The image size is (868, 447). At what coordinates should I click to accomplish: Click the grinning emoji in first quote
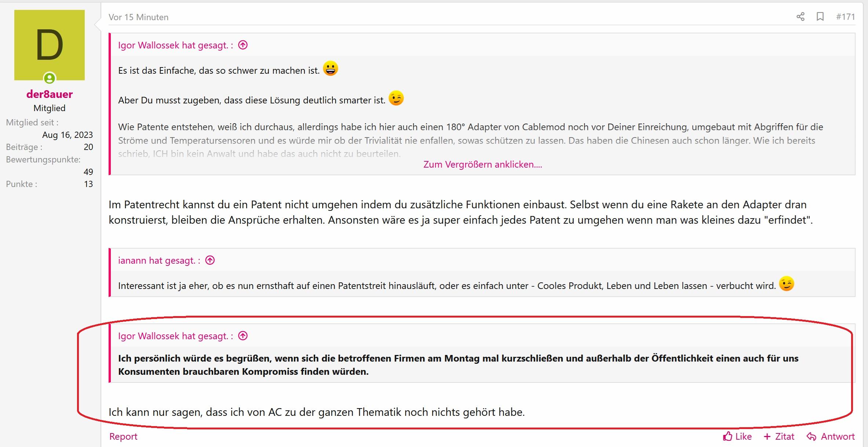tap(330, 68)
